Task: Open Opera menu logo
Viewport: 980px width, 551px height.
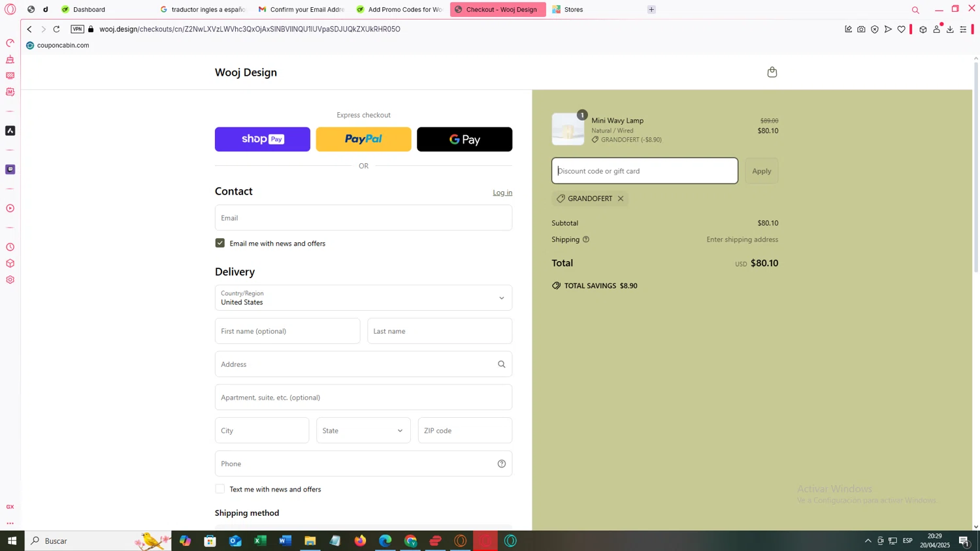Action: click(10, 9)
